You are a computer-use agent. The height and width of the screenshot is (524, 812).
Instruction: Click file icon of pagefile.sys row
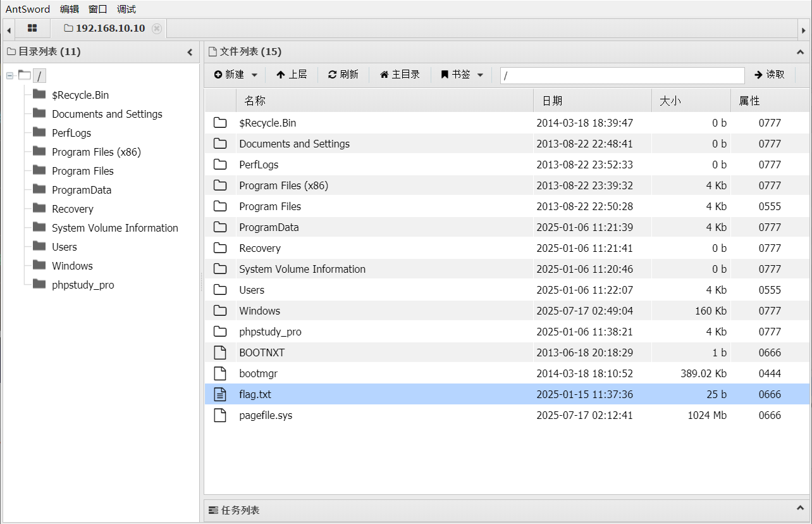tap(220, 415)
